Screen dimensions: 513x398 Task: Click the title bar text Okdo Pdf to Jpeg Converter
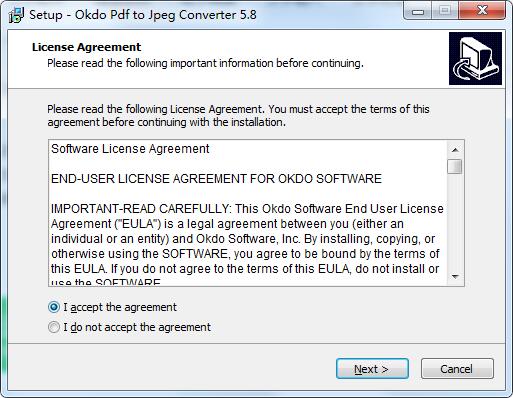166,15
